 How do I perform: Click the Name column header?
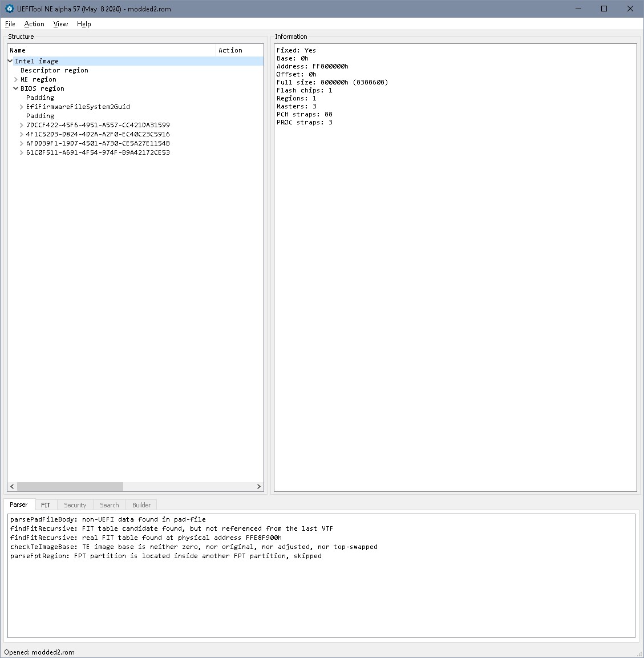[x=112, y=50]
